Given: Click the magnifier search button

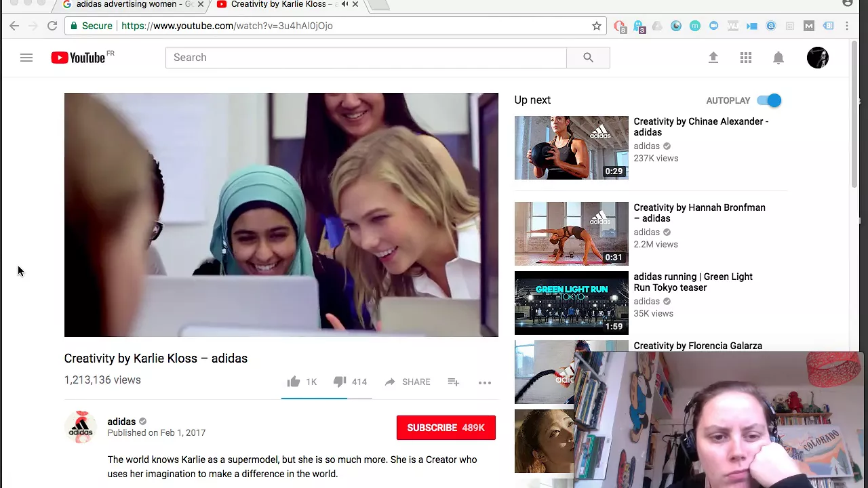Looking at the screenshot, I should (x=588, y=58).
